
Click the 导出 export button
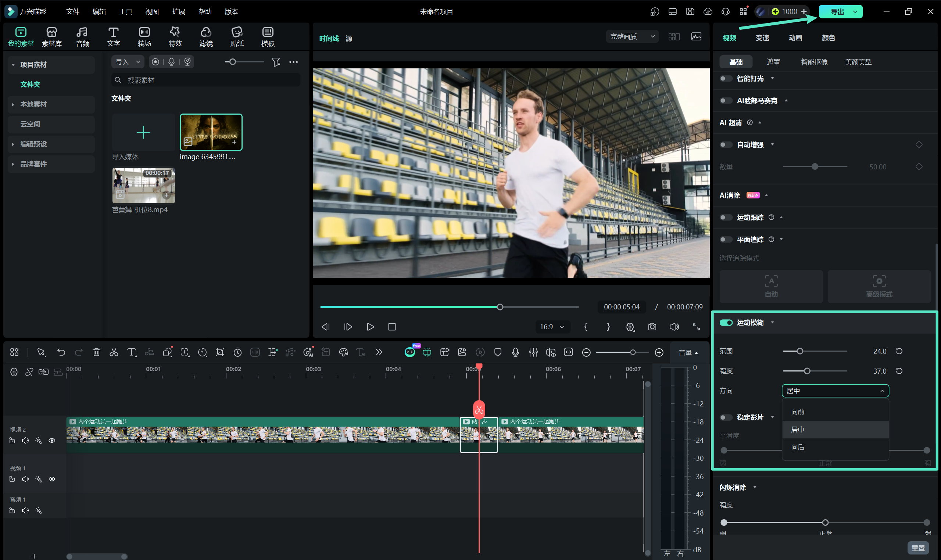tap(837, 12)
